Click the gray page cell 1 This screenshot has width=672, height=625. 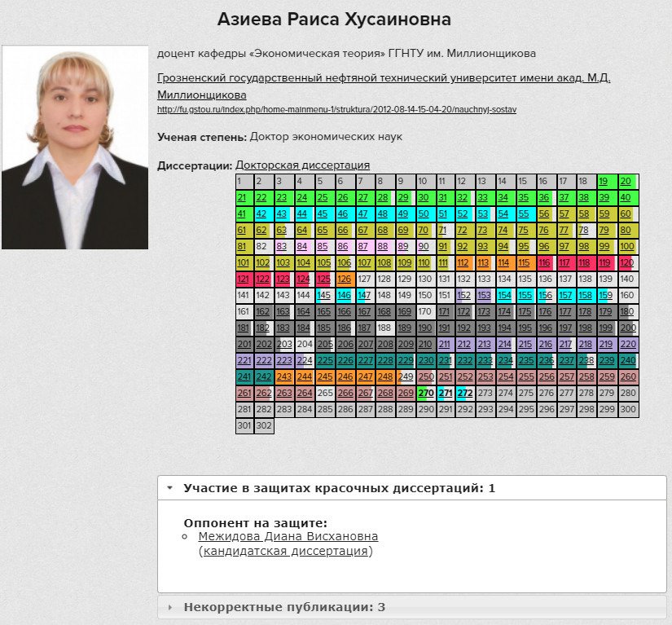point(244,182)
